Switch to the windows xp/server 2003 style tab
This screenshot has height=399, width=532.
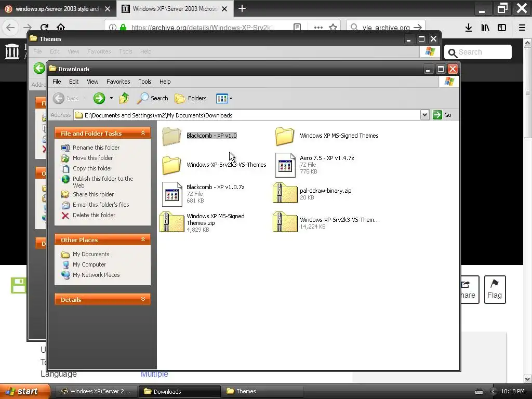[58, 9]
